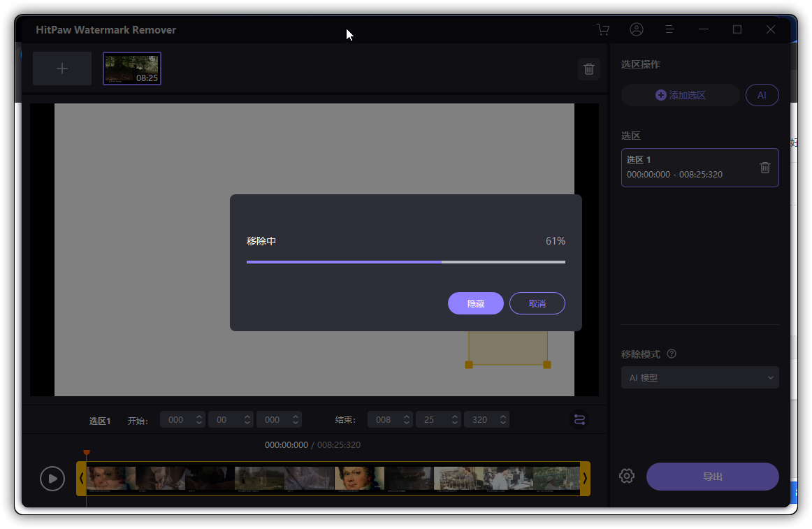Select the 08:25 video thumbnail
812x529 pixels.
click(132, 68)
